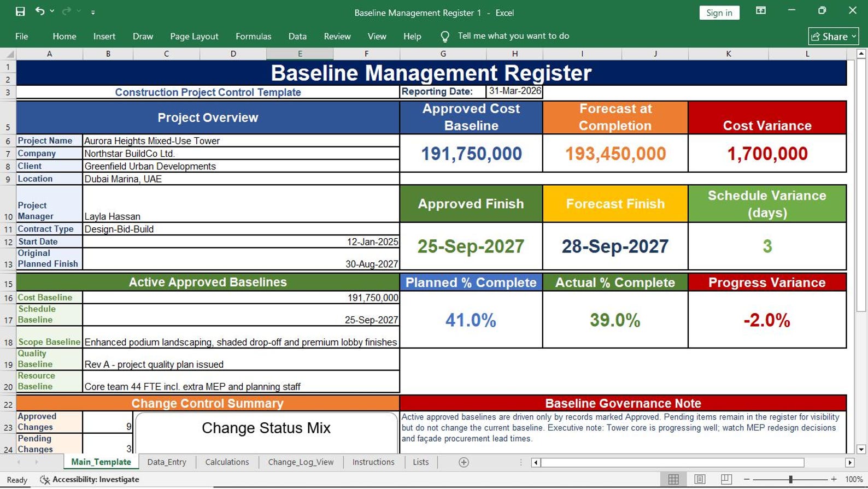The height and width of the screenshot is (489, 868).
Task: Click the 100% zoom level
Action: [854, 480]
